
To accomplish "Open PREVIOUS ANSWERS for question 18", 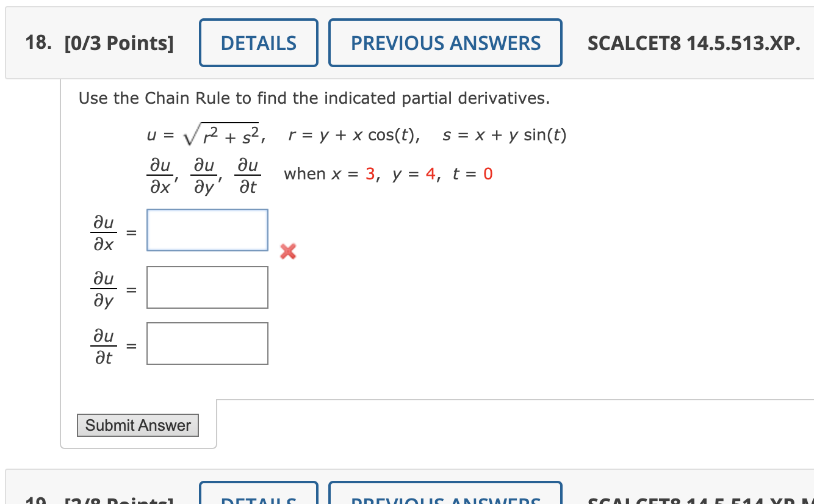I will pyautogui.click(x=445, y=42).
